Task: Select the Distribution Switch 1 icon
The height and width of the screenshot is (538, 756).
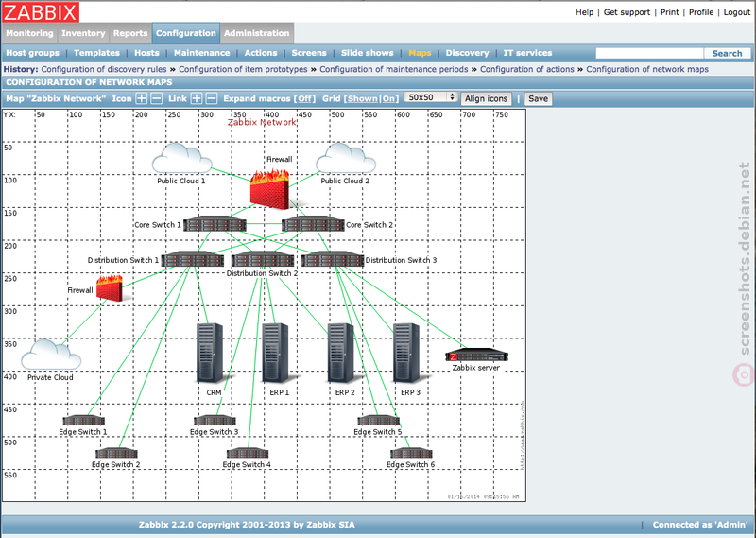Action: click(x=193, y=259)
